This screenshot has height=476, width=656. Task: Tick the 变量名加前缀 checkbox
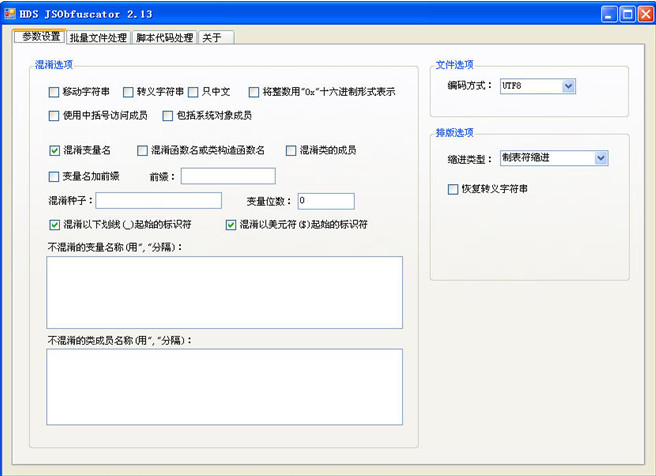pos(54,177)
